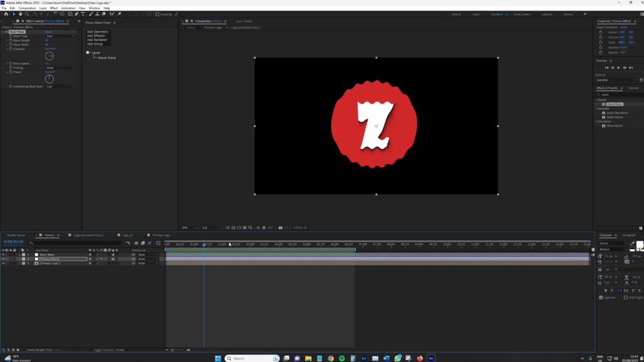
Task: Click Add Renderer in Plexus panel
Action: [97, 40]
